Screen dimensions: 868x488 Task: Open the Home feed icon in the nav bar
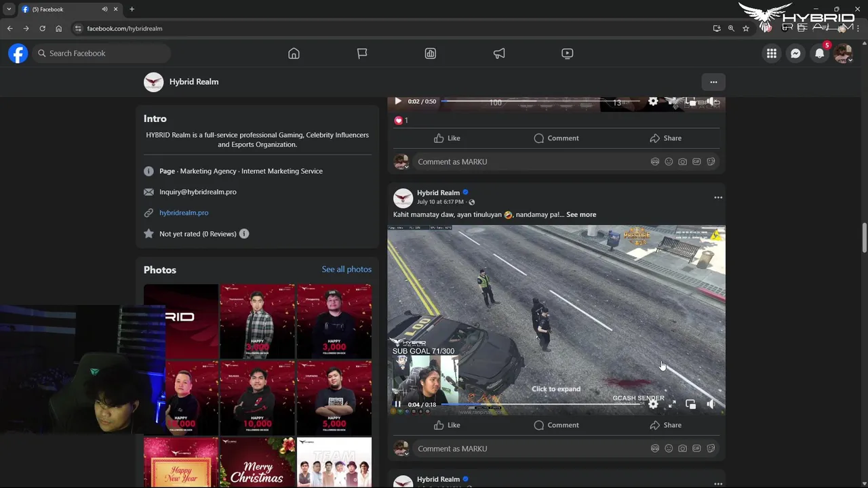click(294, 54)
